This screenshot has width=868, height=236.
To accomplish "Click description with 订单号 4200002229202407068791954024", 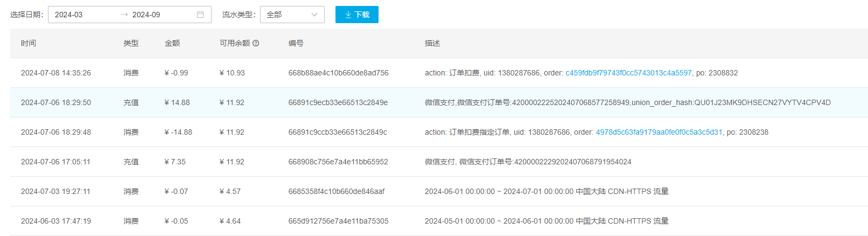I will (528, 162).
